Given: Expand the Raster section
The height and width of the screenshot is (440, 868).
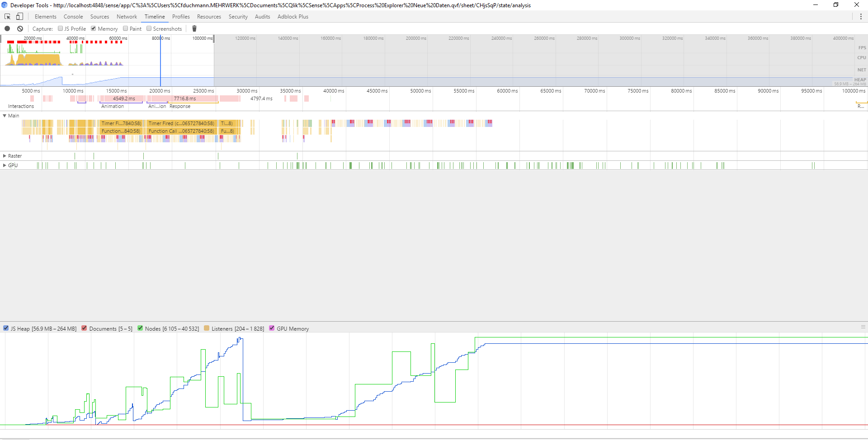Looking at the screenshot, I should pyautogui.click(x=5, y=156).
